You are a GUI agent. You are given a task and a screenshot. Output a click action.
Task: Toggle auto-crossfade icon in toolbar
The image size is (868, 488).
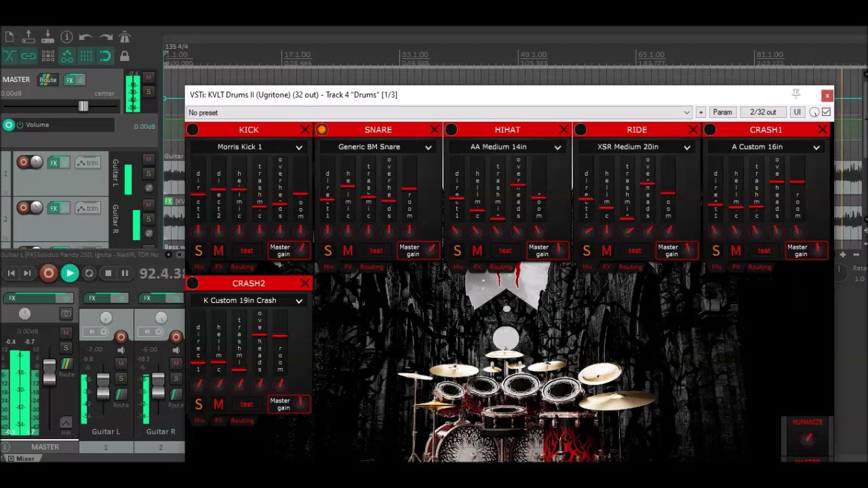click(9, 56)
